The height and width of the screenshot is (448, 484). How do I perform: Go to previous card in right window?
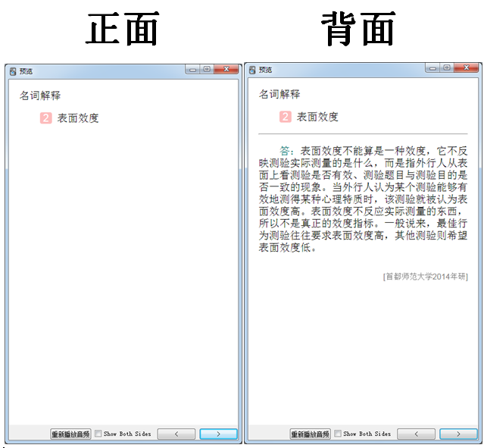(416, 434)
